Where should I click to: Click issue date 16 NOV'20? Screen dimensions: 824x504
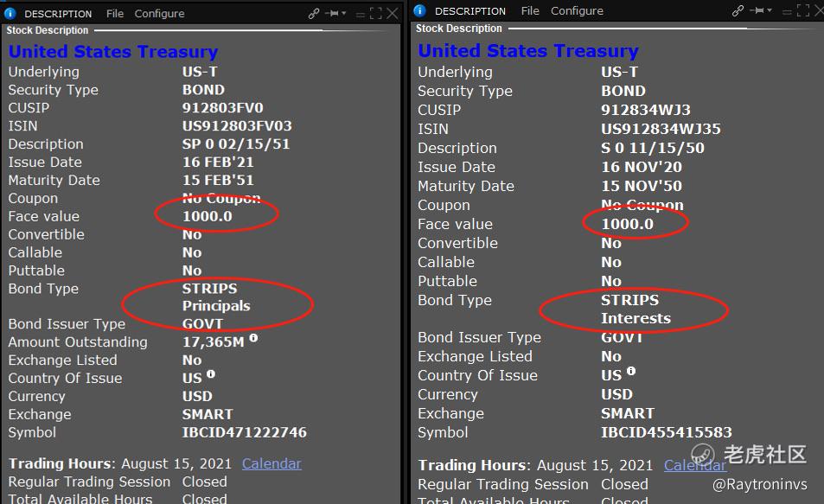pyautogui.click(x=642, y=167)
